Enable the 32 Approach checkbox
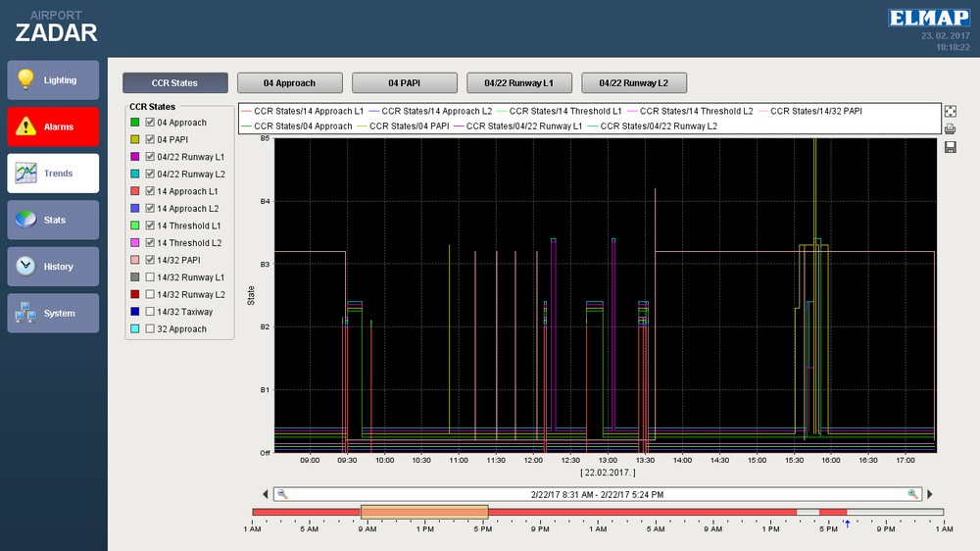The image size is (980, 551). coord(150,329)
